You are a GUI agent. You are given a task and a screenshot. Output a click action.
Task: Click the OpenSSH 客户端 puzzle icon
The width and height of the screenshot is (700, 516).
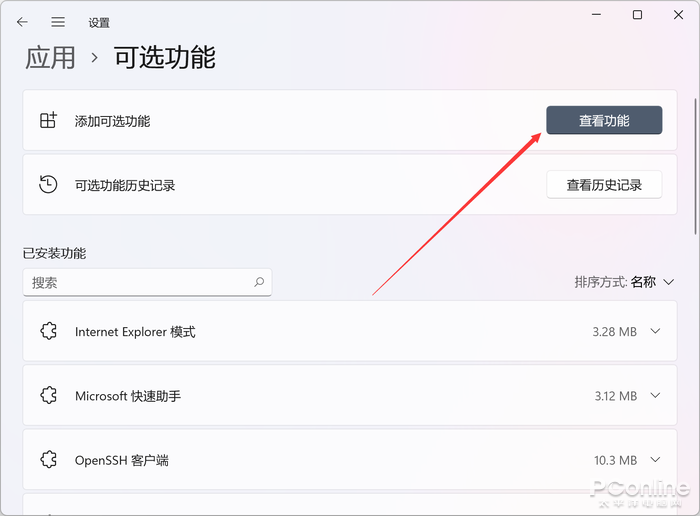pyautogui.click(x=48, y=460)
